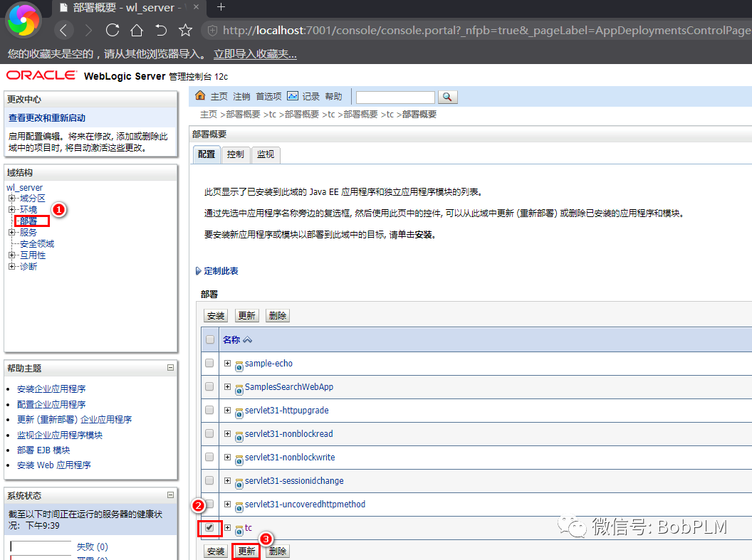Expand the 互用性 tree node

[x=11, y=255]
